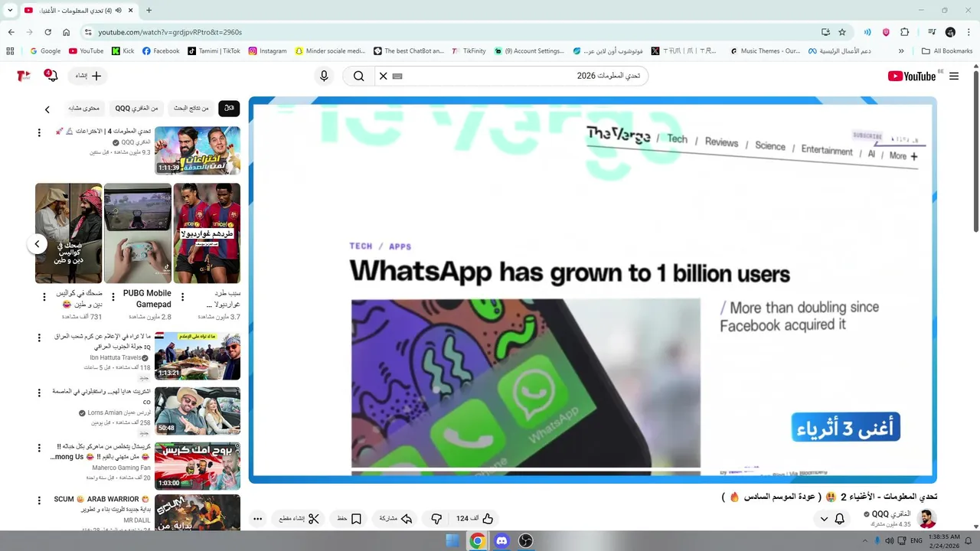Open the Instagram bookmark

pyautogui.click(x=267, y=51)
